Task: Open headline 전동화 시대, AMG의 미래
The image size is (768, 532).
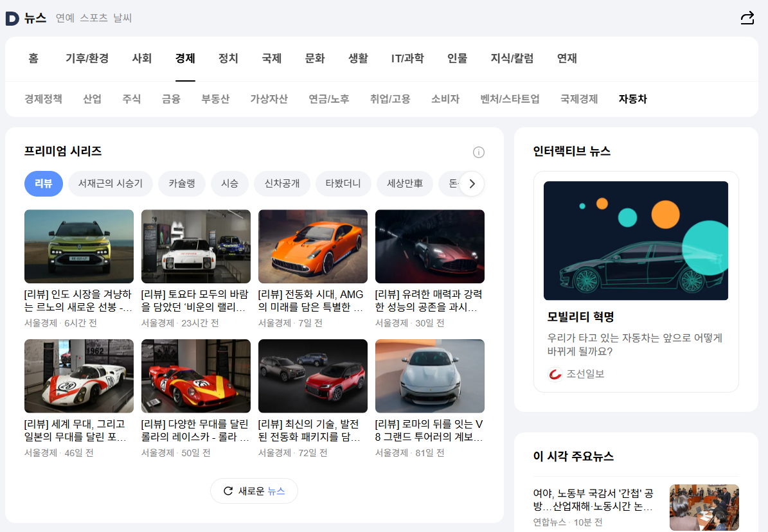Action: click(311, 301)
